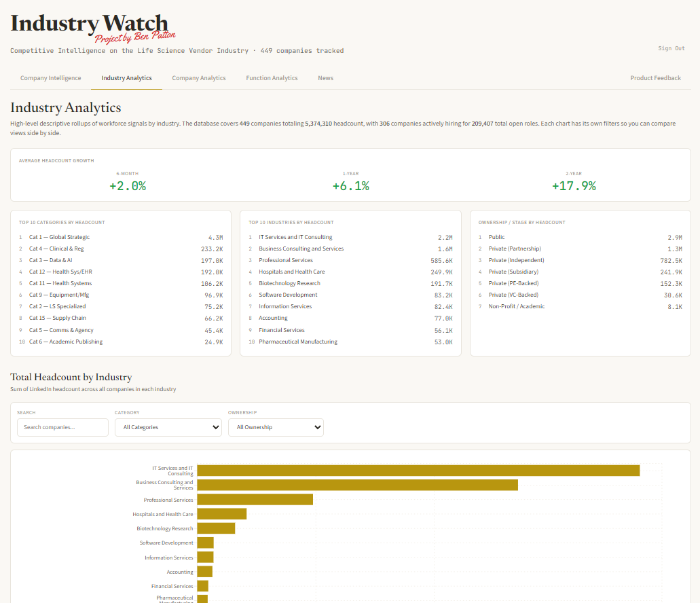This screenshot has height=603, width=700.
Task: Click 'Software Development' in top industries list
Action: click(350, 295)
